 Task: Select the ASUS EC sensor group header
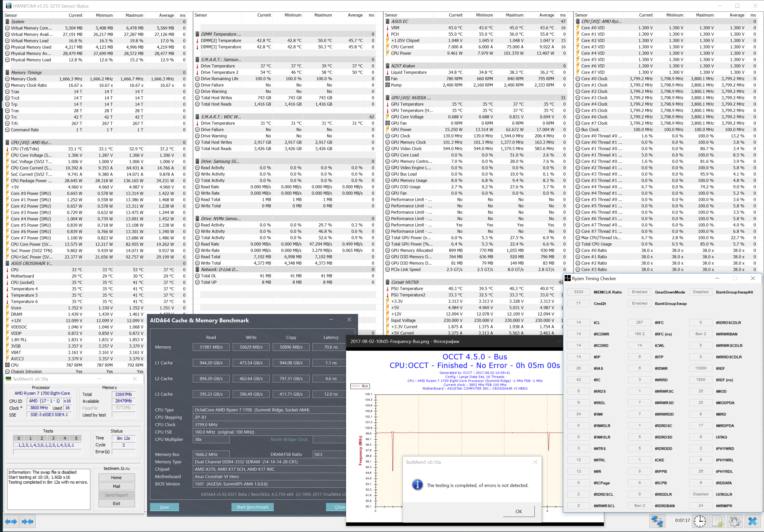[x=400, y=21]
